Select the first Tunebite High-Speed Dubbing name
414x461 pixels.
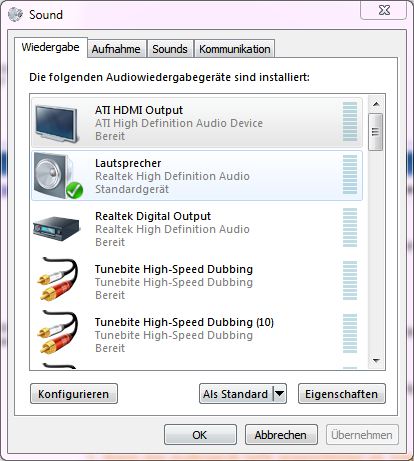pos(174,269)
